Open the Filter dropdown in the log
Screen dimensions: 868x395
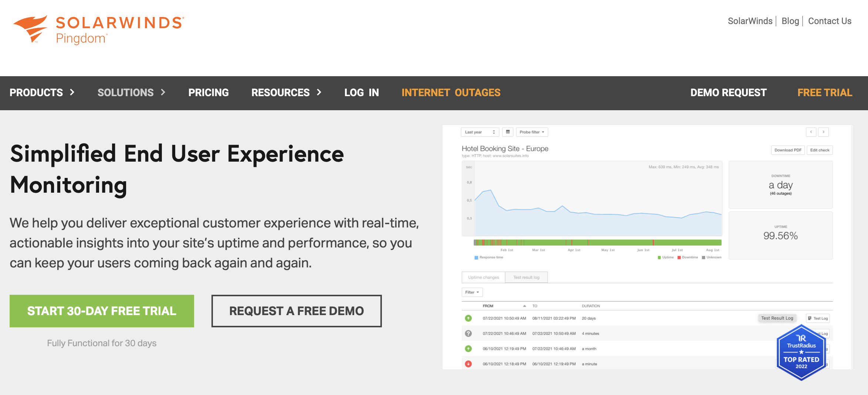click(472, 292)
